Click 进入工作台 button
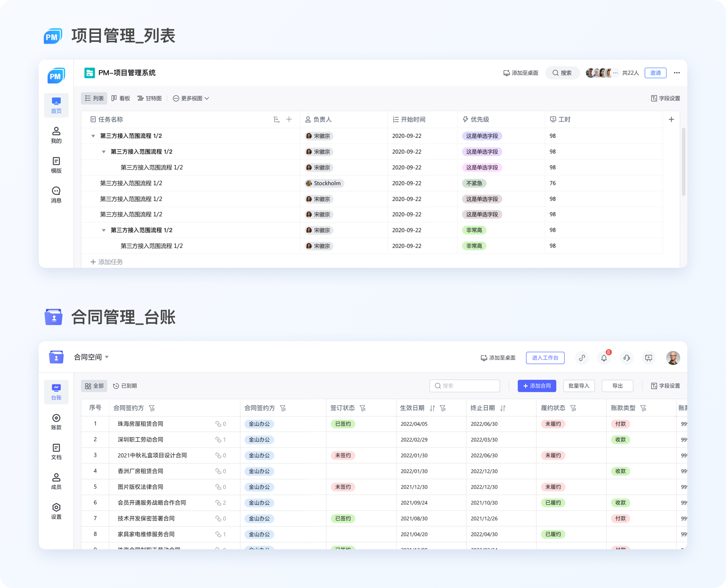The image size is (726, 588). 545,358
